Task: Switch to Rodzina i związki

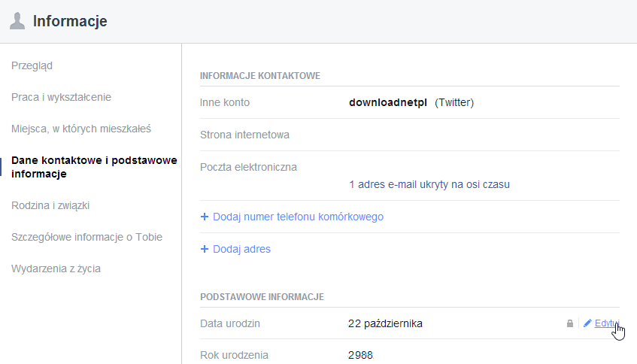Action: coord(50,205)
